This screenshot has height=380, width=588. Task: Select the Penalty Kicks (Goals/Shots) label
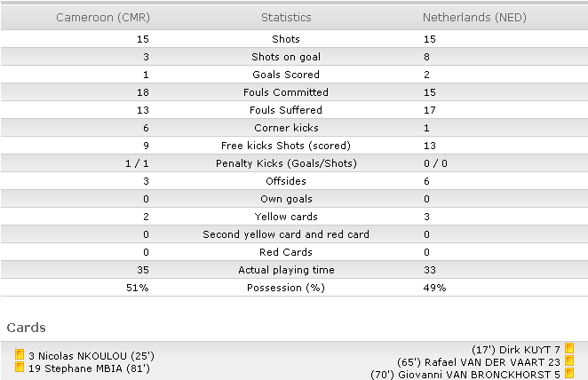(286, 163)
